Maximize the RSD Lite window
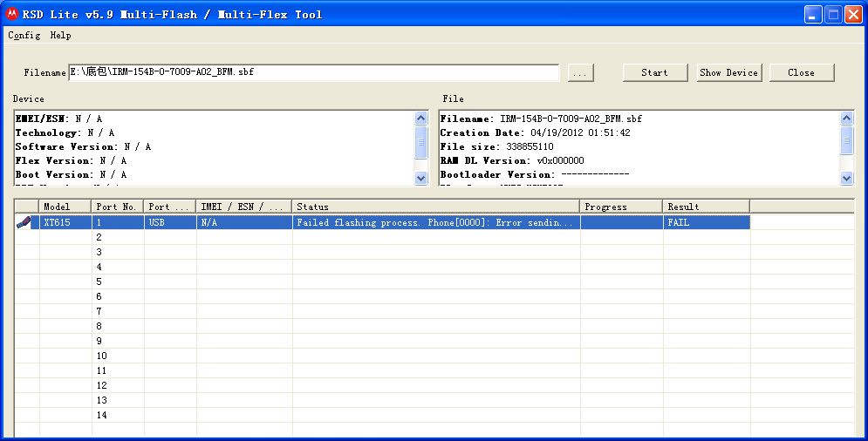Image resolution: width=868 pixels, height=441 pixels. [833, 15]
